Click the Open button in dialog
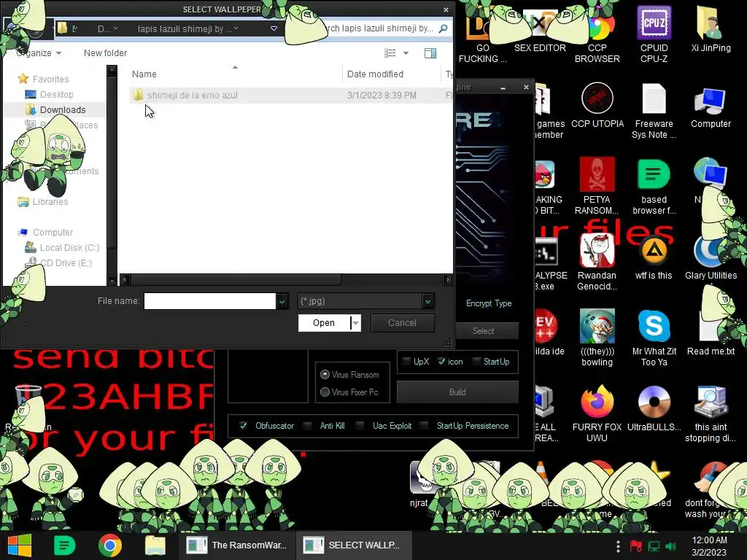This screenshot has height=560, width=747. click(x=324, y=323)
